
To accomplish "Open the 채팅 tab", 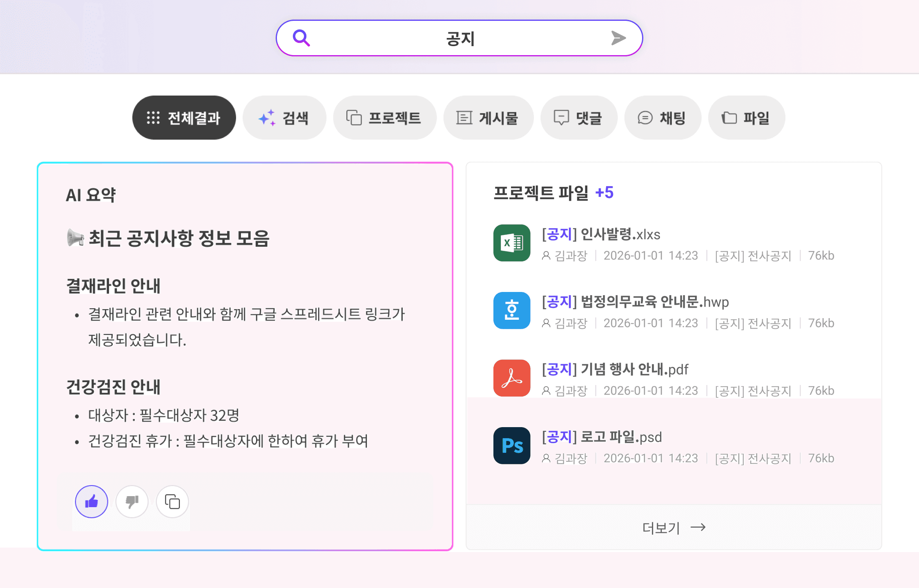I will coord(662,118).
